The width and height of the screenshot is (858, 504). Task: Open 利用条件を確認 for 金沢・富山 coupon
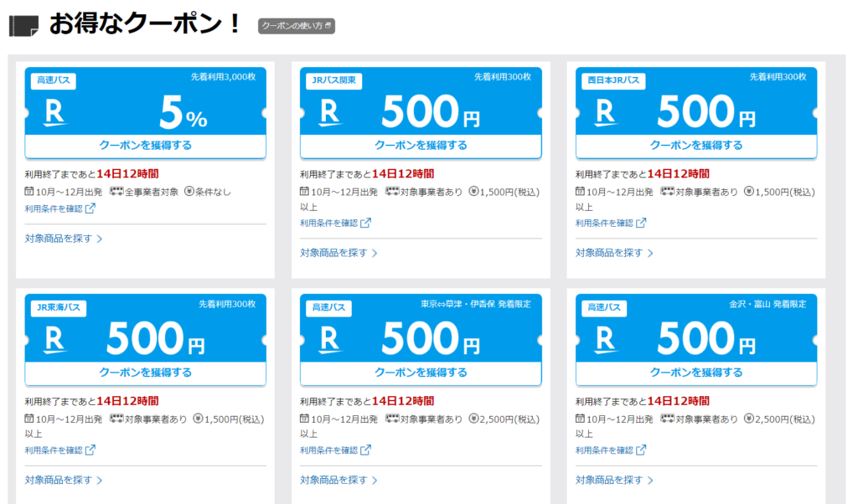(610, 450)
